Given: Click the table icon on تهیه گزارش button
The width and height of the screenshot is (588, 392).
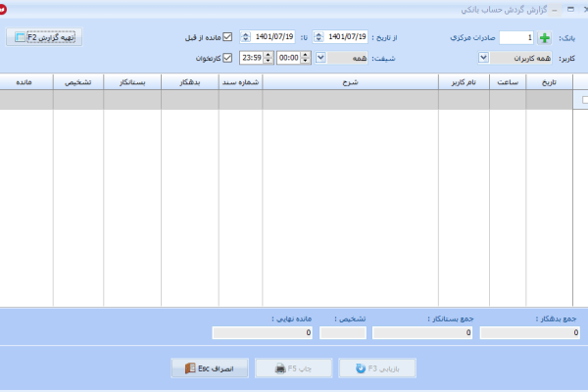Looking at the screenshot, I should (x=21, y=37).
